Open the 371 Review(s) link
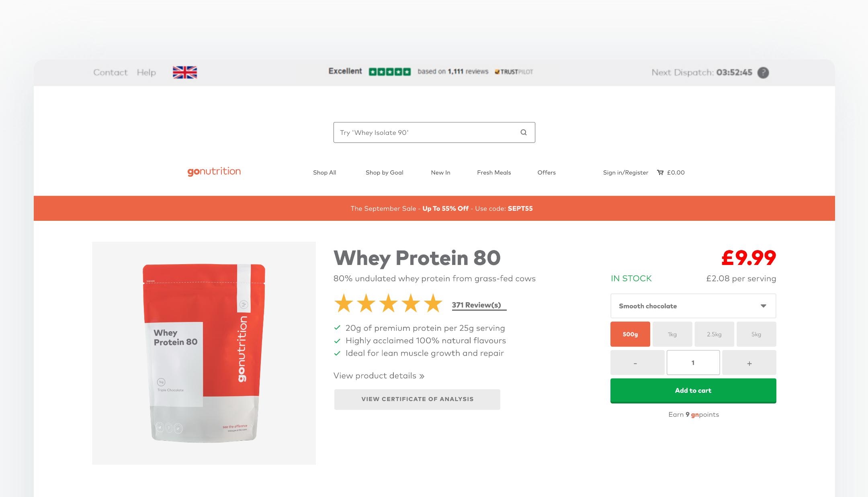The height and width of the screenshot is (497, 868). click(x=477, y=305)
